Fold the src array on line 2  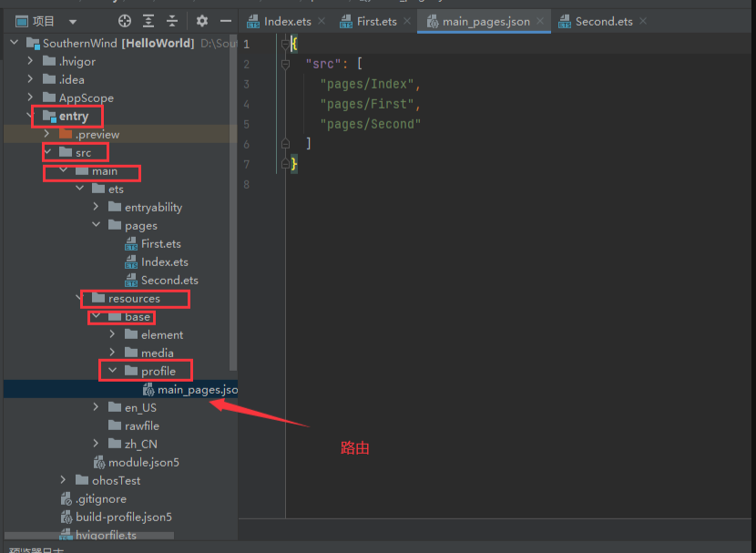coord(285,64)
